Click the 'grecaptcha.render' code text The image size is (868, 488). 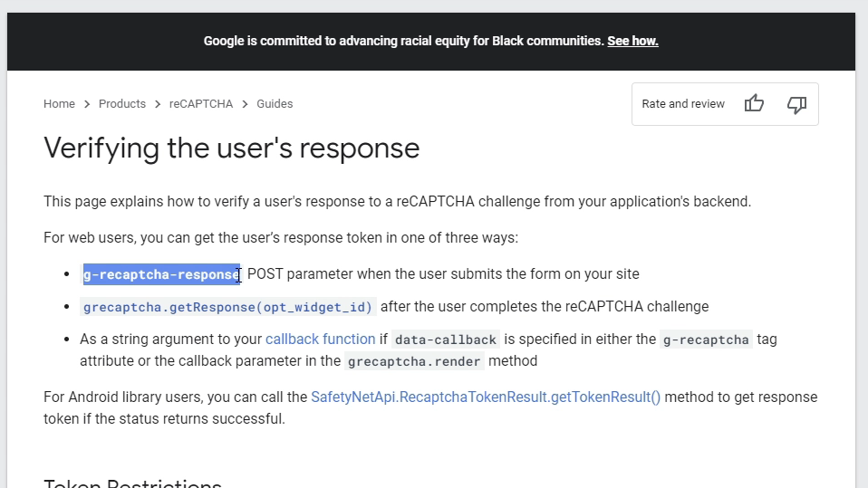414,361
